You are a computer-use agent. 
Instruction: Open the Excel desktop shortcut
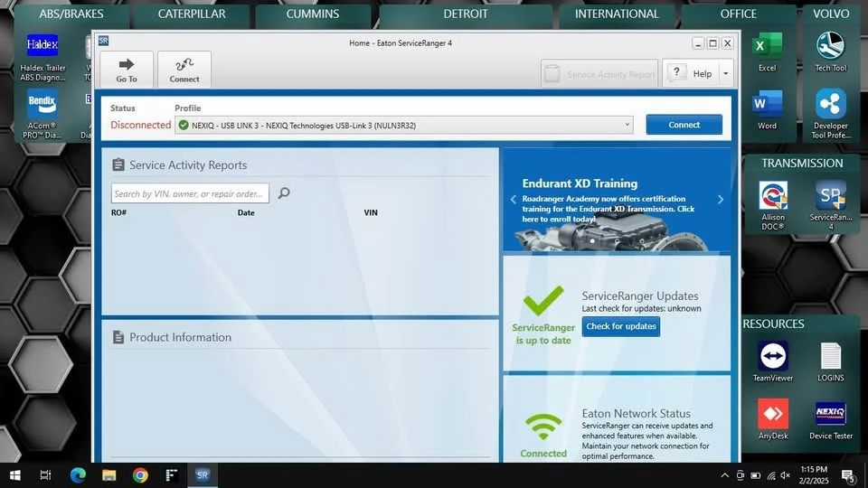pyautogui.click(x=768, y=52)
